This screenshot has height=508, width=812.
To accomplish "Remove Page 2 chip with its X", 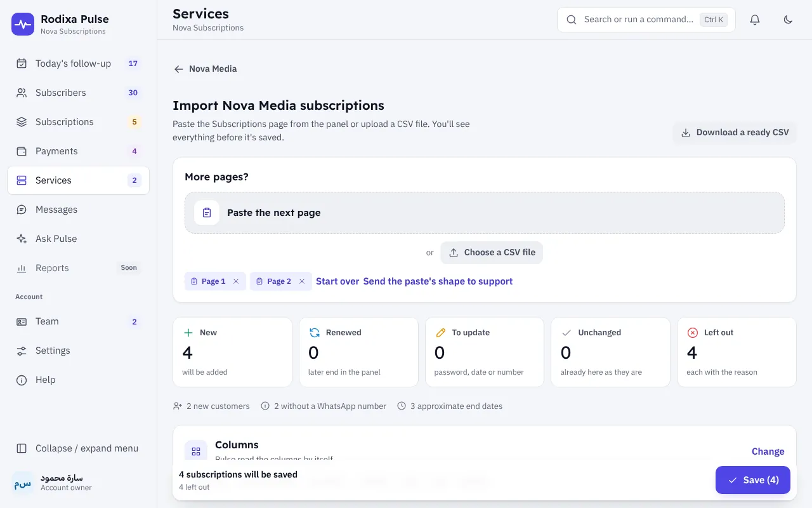I will click(302, 281).
